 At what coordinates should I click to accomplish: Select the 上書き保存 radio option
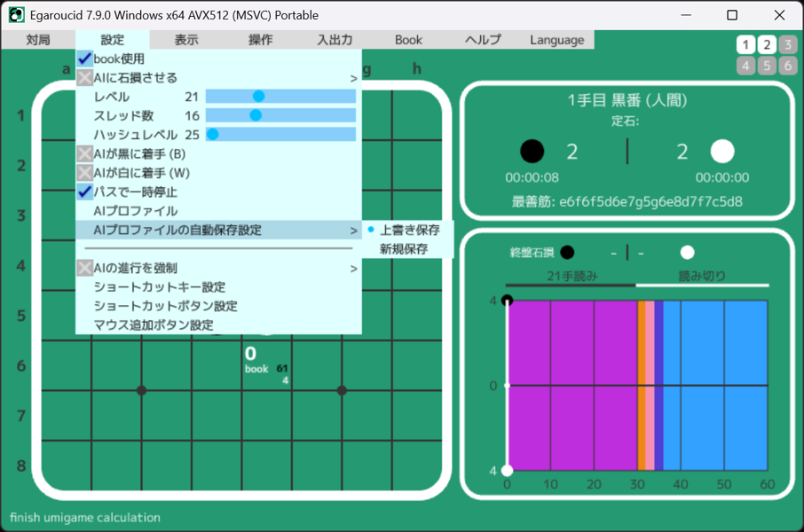pyautogui.click(x=407, y=230)
